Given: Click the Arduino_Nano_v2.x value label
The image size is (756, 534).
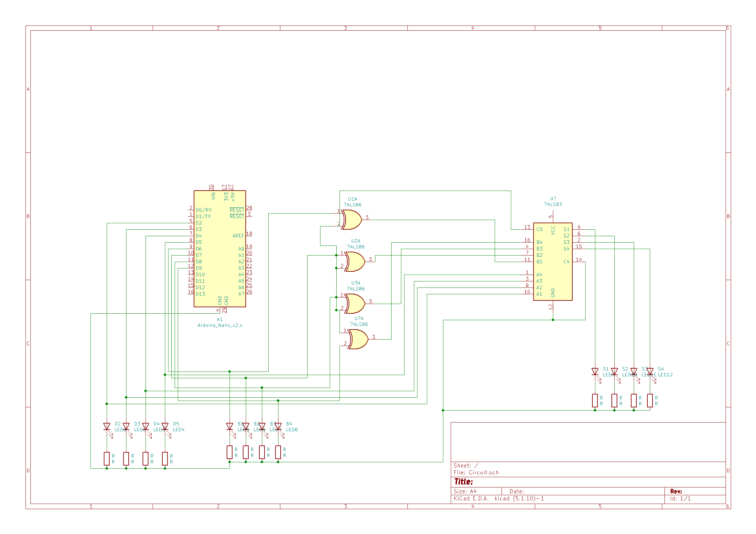Looking at the screenshot, I should coord(220,325).
